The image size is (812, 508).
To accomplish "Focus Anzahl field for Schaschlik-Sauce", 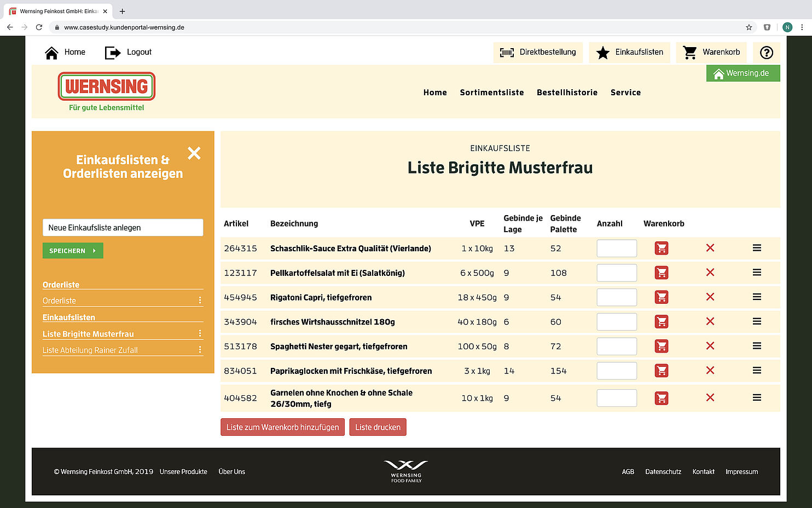I will 617,249.
